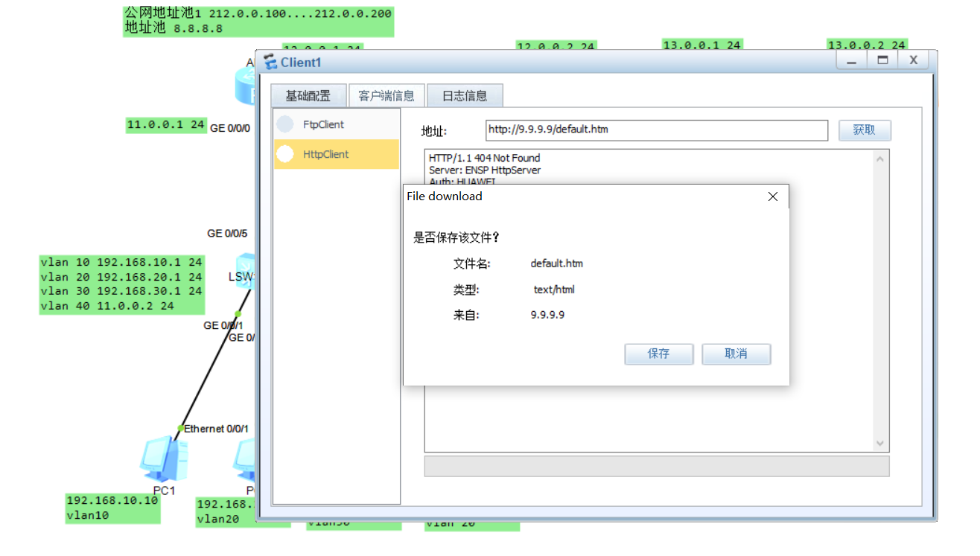The width and height of the screenshot is (980, 556).
Task: Click the 'vlan 20 192.168.20.1 24' note line
Action: click(x=121, y=277)
